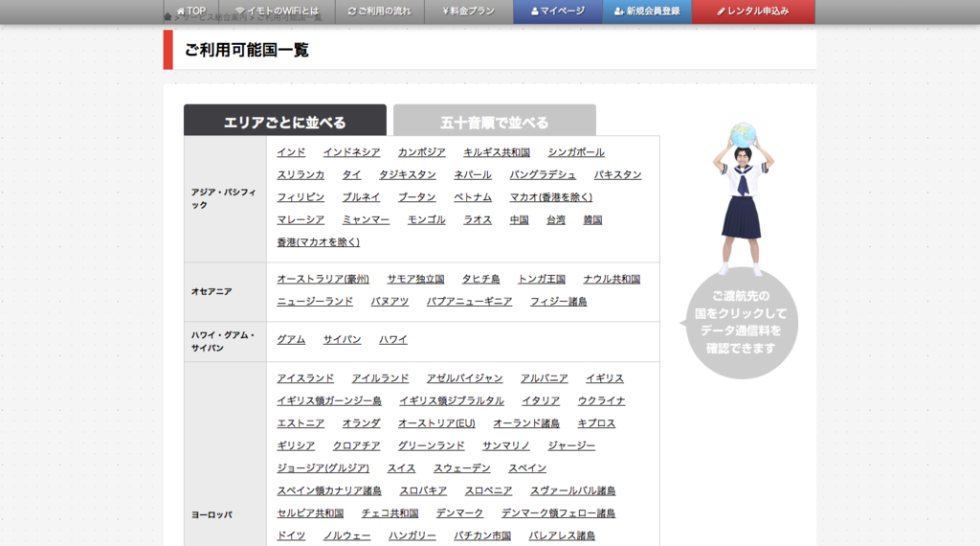Viewport: 980px width, 546px height.
Task: Select エリアごとに並べる tab
Action: [x=285, y=121]
